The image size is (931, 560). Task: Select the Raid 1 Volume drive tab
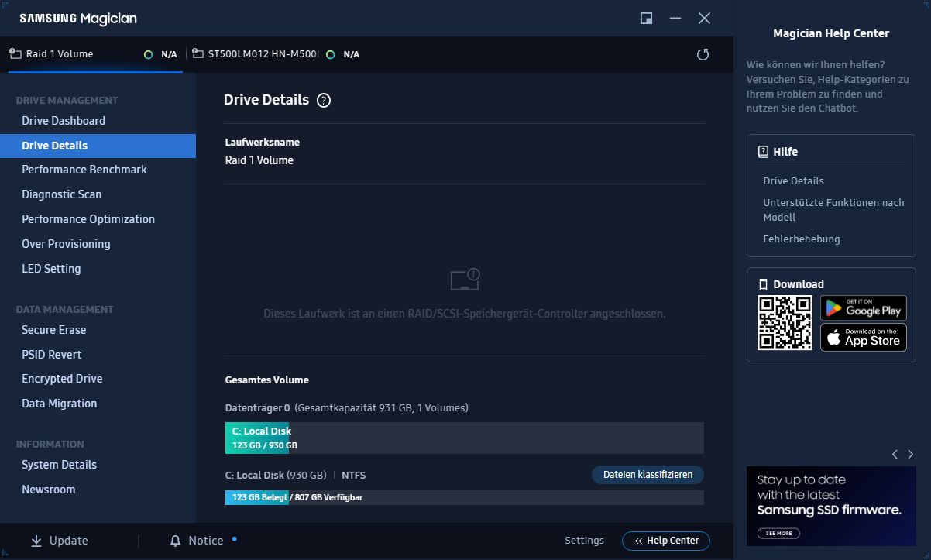[95, 54]
